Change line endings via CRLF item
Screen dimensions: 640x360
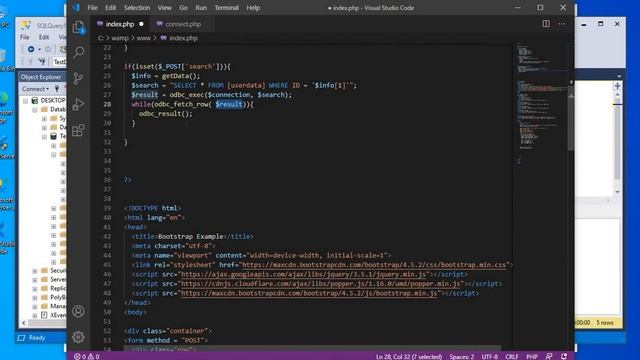point(512,356)
